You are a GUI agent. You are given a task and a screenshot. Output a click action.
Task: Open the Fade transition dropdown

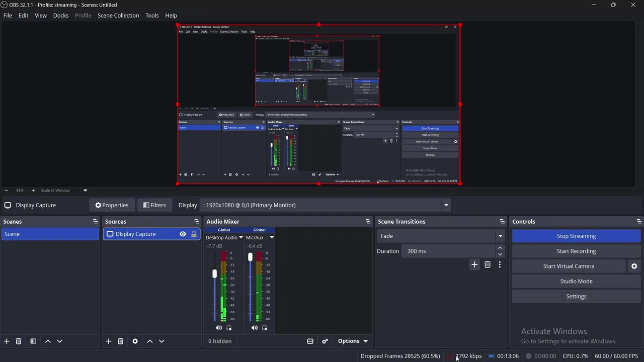click(x=441, y=236)
